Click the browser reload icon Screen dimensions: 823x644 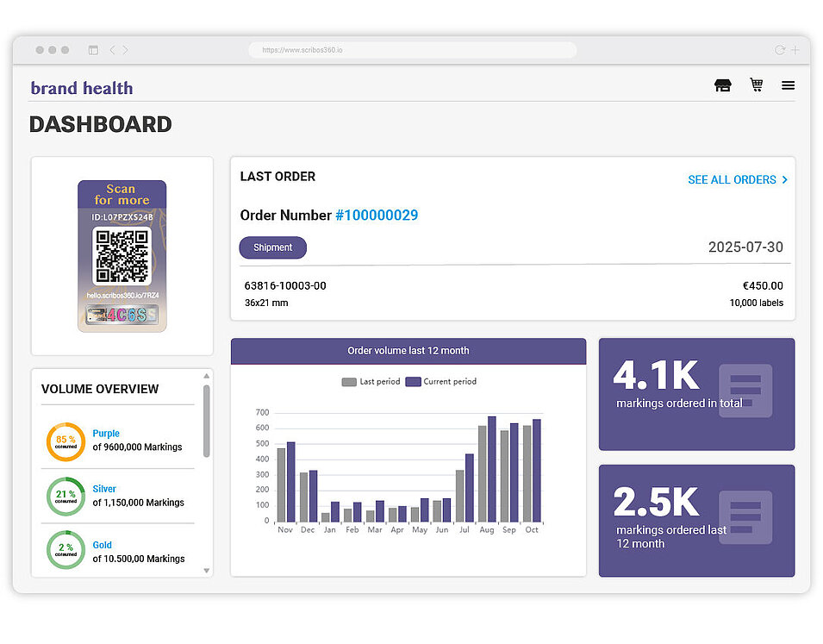(779, 50)
